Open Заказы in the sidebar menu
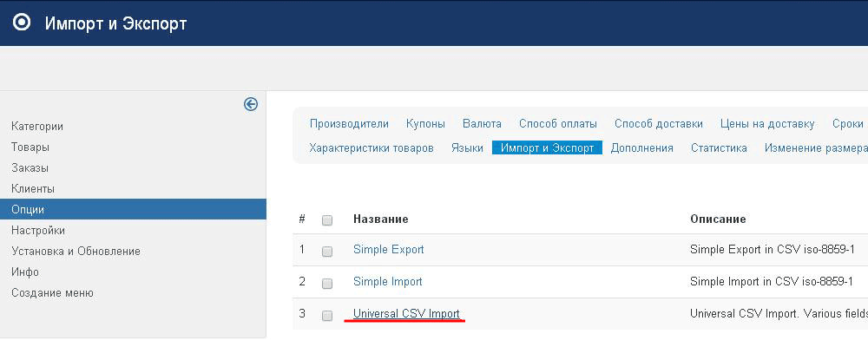 click(x=30, y=168)
